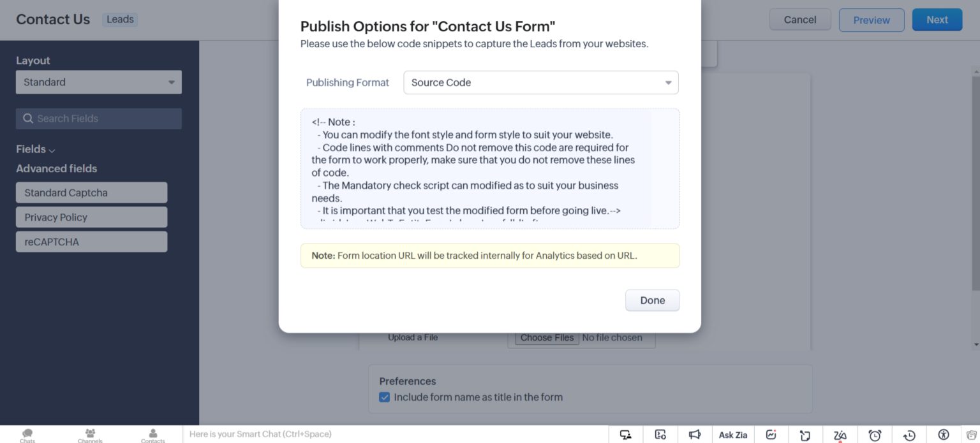Viewport: 980px width, 443px height.
Task: Open the Chats panel in bottom bar
Action: point(27,435)
